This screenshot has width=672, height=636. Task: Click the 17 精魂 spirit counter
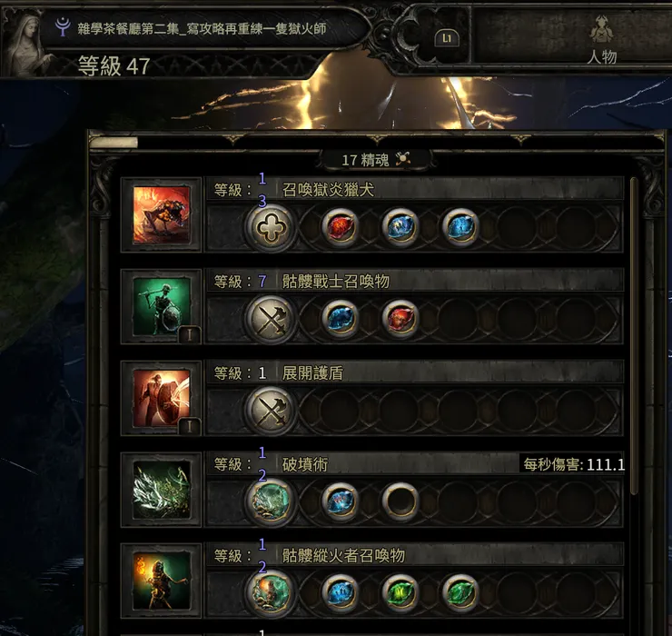pos(375,160)
